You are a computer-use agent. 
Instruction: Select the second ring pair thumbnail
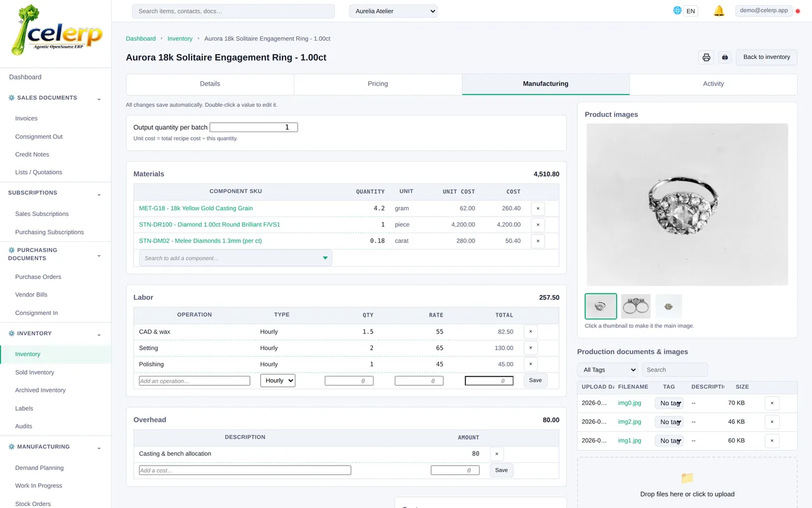(636, 306)
